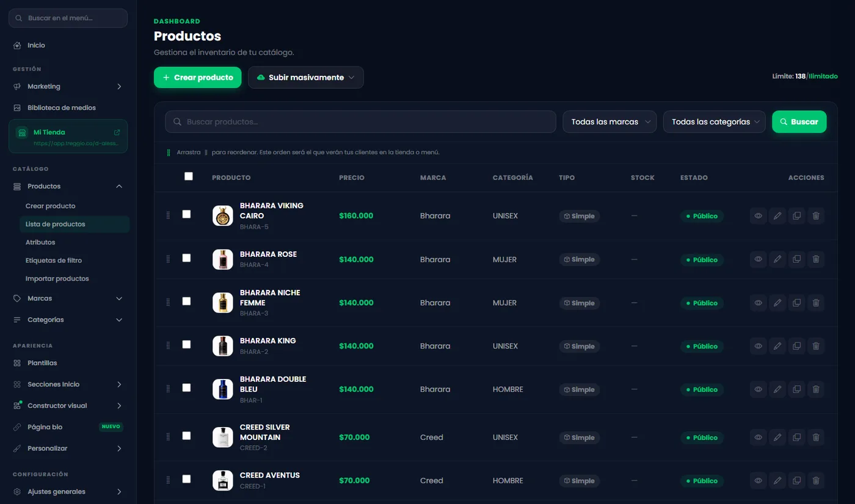The width and height of the screenshot is (855, 504).
Task: Open Mi Tienda external link icon
Action: pos(117,132)
